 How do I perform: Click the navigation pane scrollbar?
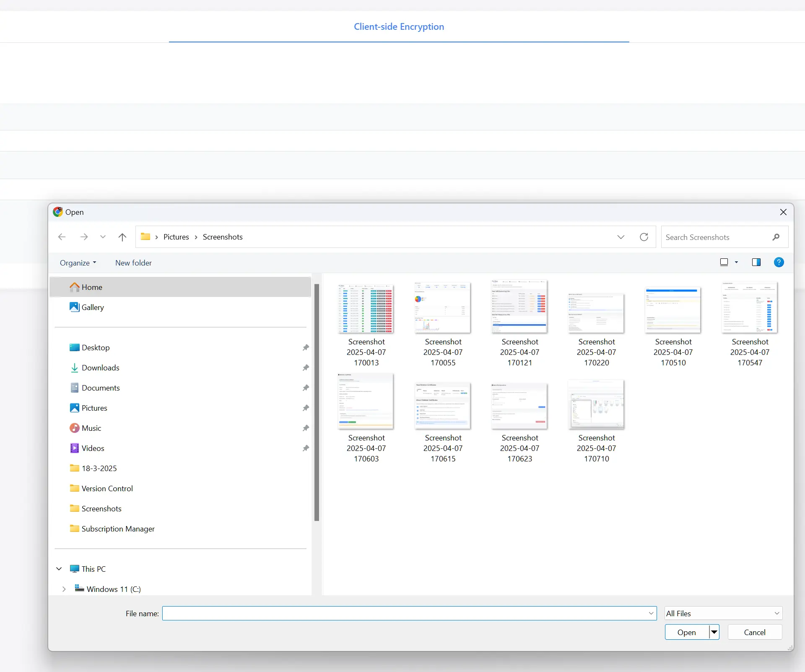click(x=317, y=402)
